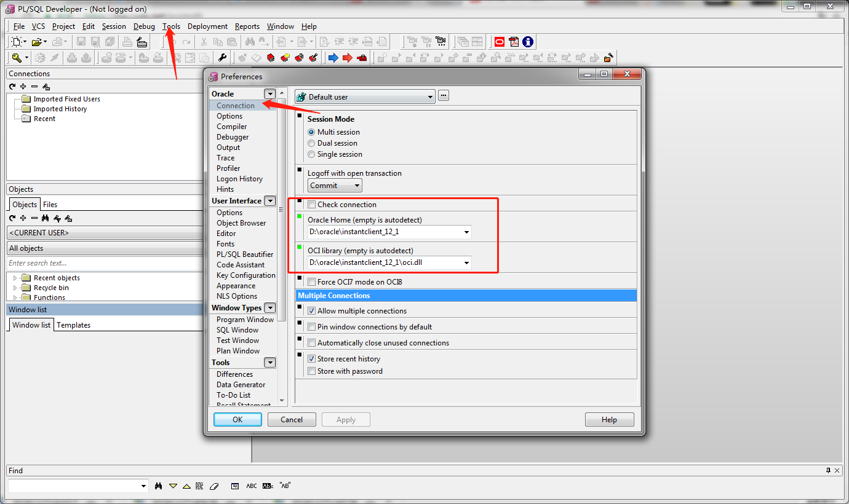The width and height of the screenshot is (849, 504).
Task: Click the plus icon in Connections panel
Action: pyautogui.click(x=23, y=87)
